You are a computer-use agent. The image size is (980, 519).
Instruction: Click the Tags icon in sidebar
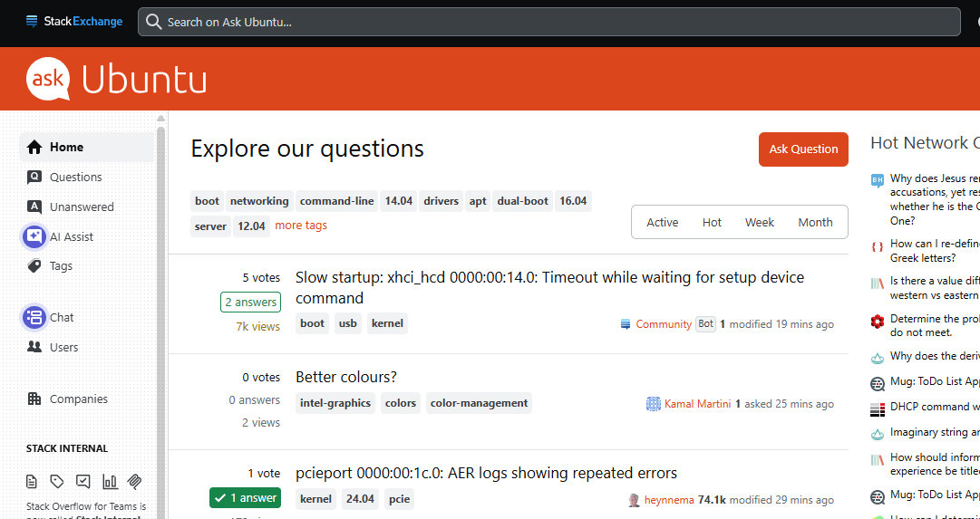[x=34, y=266]
